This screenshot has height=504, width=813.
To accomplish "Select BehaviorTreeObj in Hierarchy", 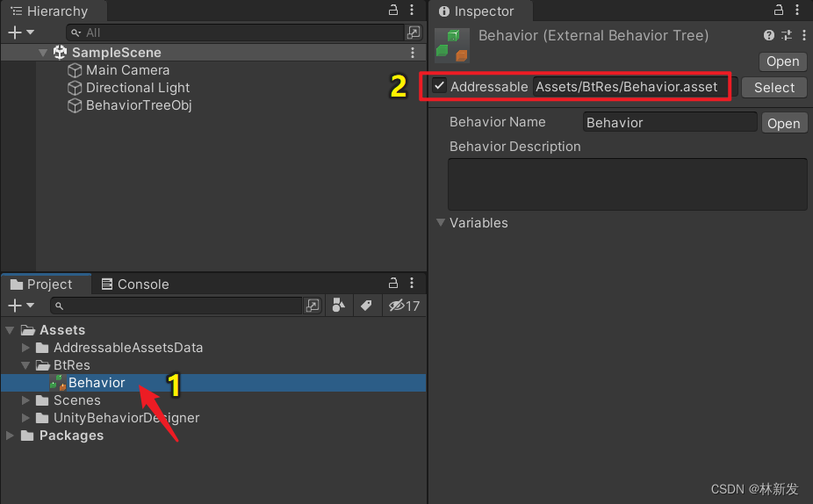I will click(x=139, y=105).
